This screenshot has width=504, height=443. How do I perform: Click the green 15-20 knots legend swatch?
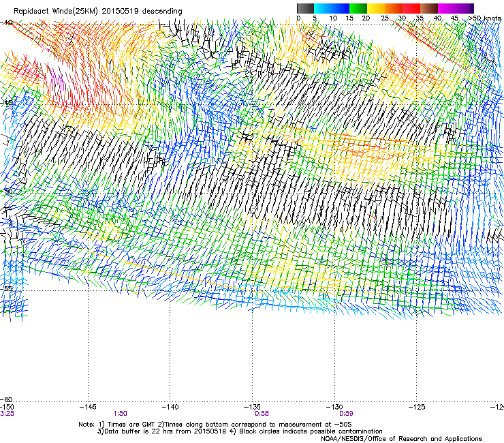[358, 8]
